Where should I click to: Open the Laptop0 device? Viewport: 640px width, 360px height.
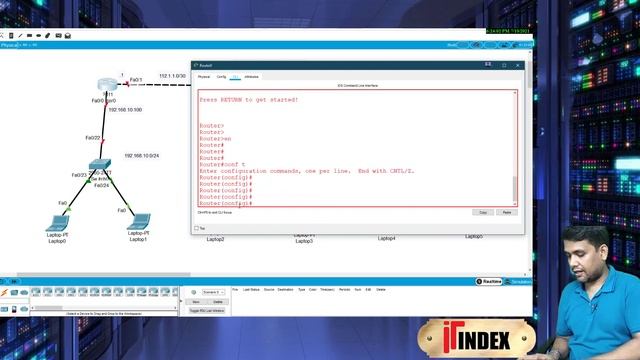(x=58, y=223)
